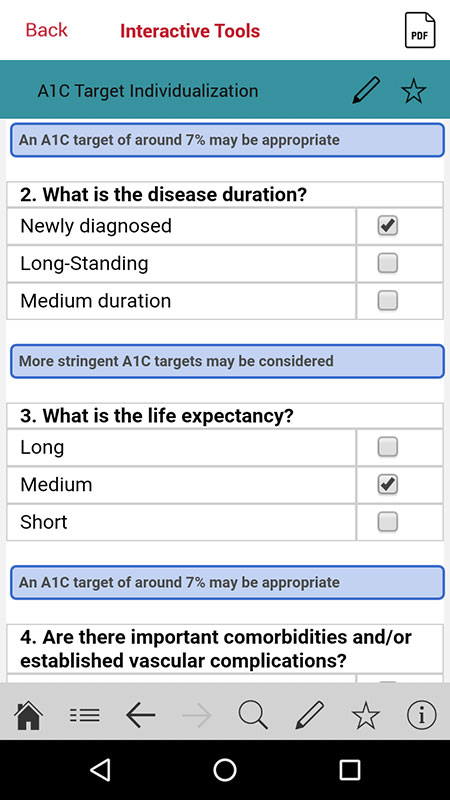
Task: Check the Short life expectancy checkbox
Action: coord(388,522)
